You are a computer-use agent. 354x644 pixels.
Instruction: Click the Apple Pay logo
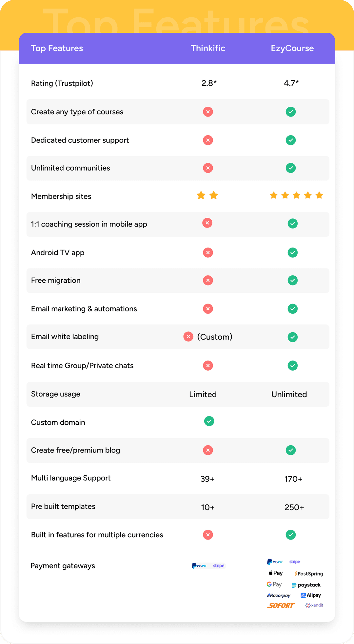(276, 573)
